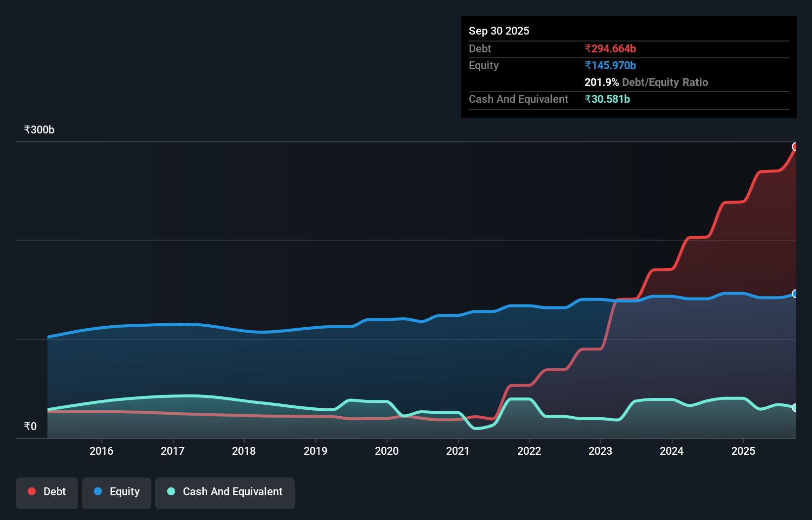The image size is (812, 520).
Task: Click the teal Cash And Equivalent legend dot
Action: [170, 492]
